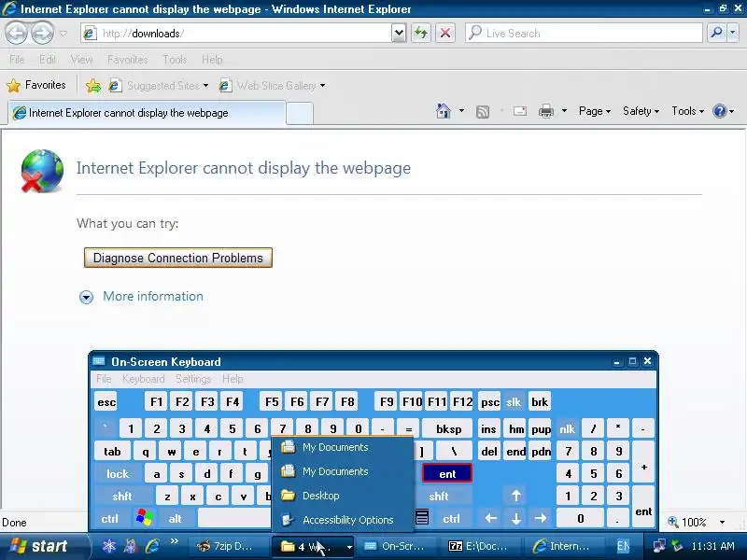Open the IE File menu
747x560 pixels.
[17, 60]
